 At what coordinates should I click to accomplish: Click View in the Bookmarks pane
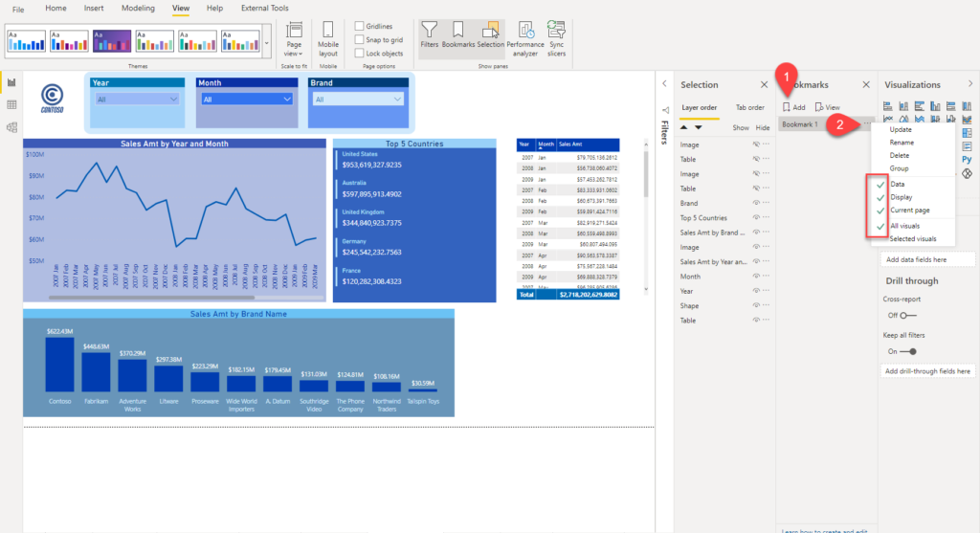828,107
